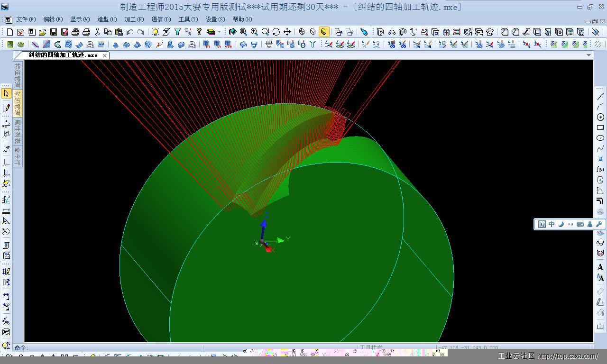Image resolution: width=607 pixels, height=364 pixels.
Task: Open 显示 menu
Action: [x=80, y=19]
